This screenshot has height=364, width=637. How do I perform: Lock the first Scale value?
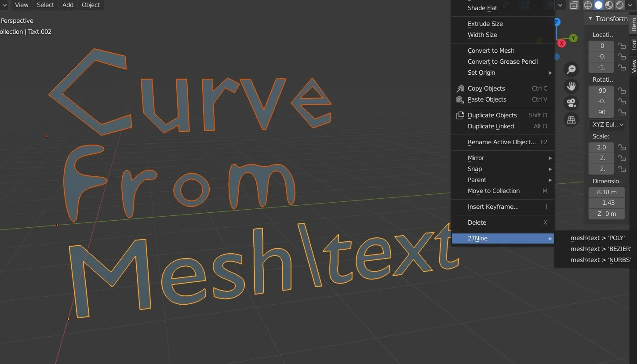(622, 147)
